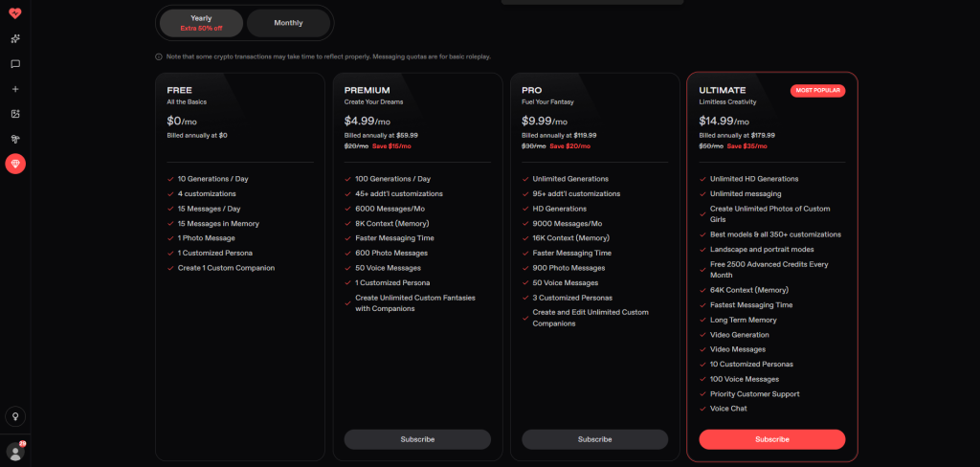Select the red diamond premium icon
Viewport: 980px width, 467px height.
pyautogui.click(x=15, y=164)
